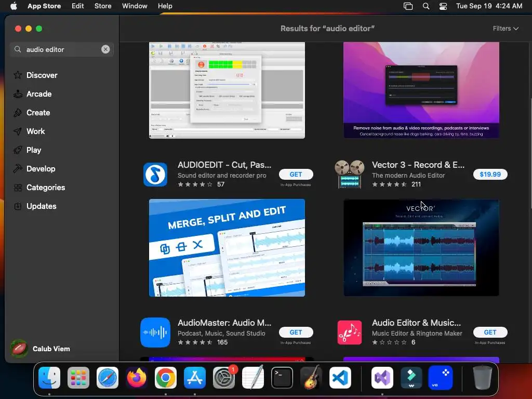Open the Help menu

pos(165,6)
